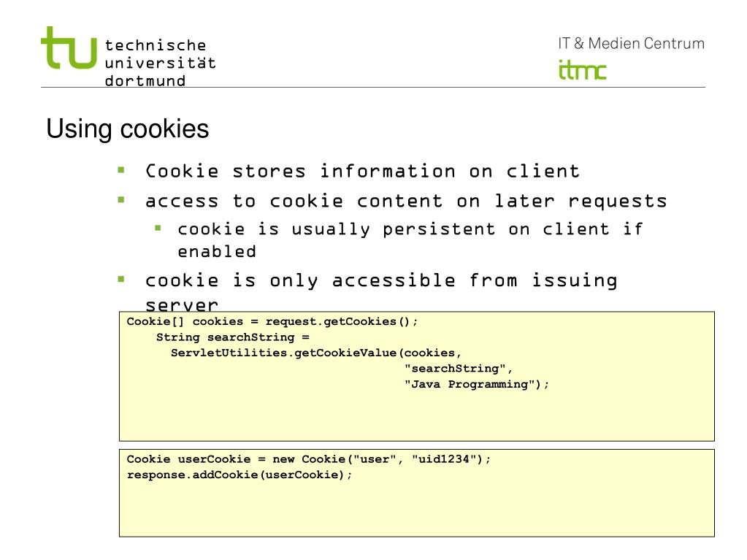Screen dimensions: 747x560
Task: Click 'String searchString =' code line
Action: pyautogui.click(x=233, y=337)
